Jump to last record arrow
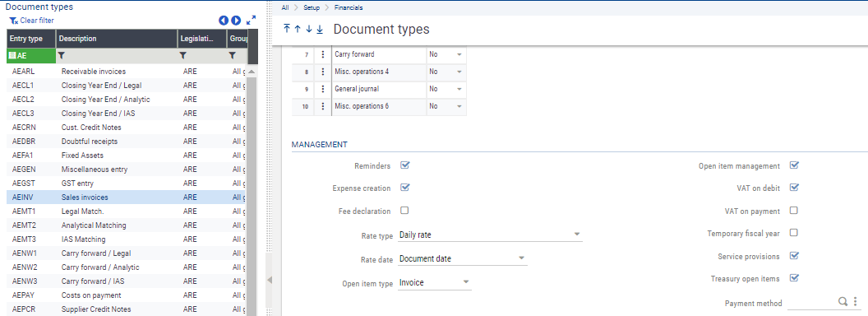 [x=320, y=29]
